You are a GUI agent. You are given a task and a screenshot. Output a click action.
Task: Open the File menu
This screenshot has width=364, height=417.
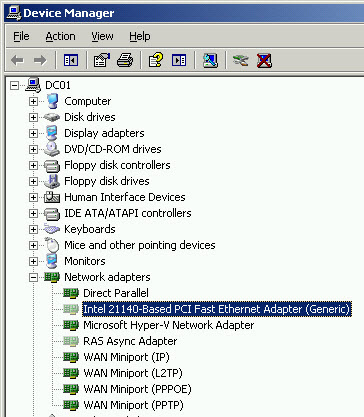[x=21, y=36]
